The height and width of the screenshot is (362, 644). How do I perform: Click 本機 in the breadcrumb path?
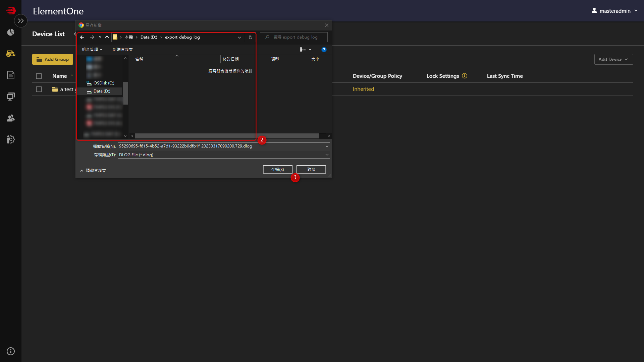129,37
